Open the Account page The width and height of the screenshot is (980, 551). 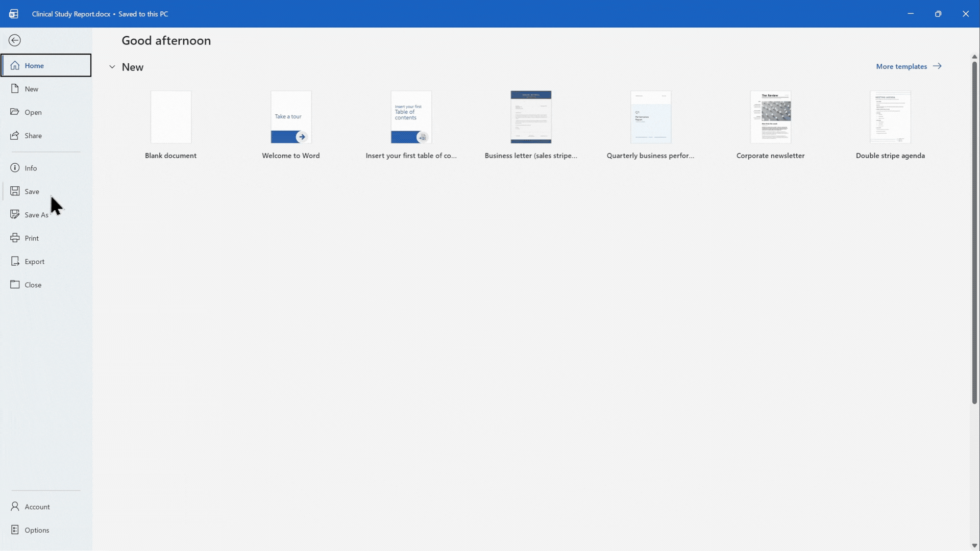46,507
